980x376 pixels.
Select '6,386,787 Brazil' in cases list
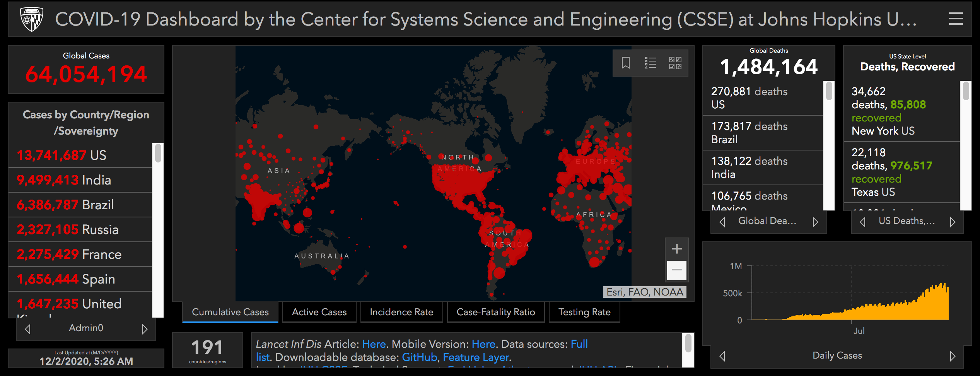[x=80, y=205]
